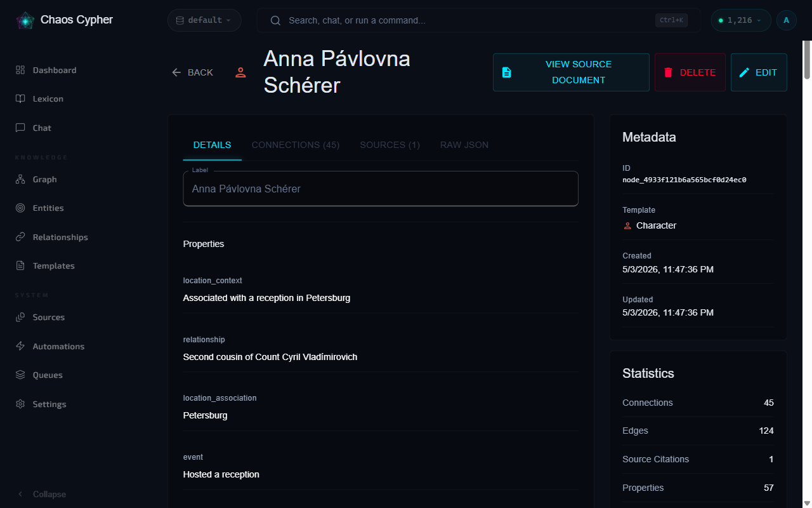Click the database icon in default selector
The height and width of the screenshot is (508, 812).
pos(180,20)
